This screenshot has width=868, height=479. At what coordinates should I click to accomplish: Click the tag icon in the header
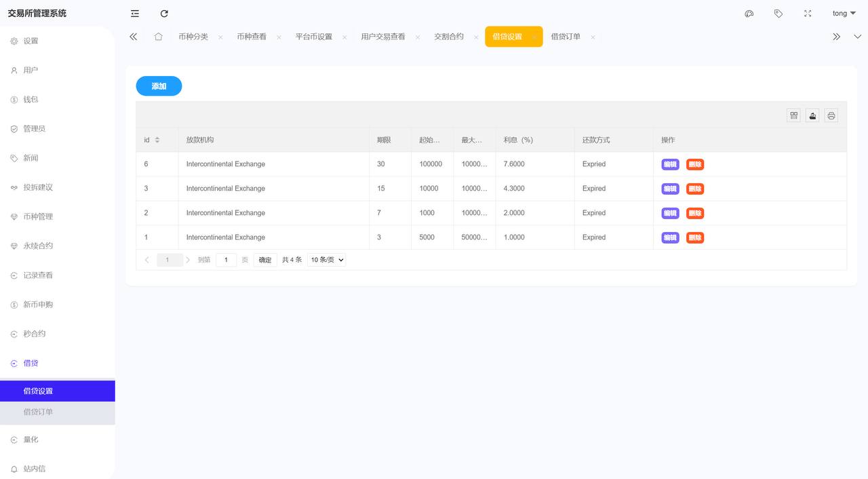tap(778, 14)
